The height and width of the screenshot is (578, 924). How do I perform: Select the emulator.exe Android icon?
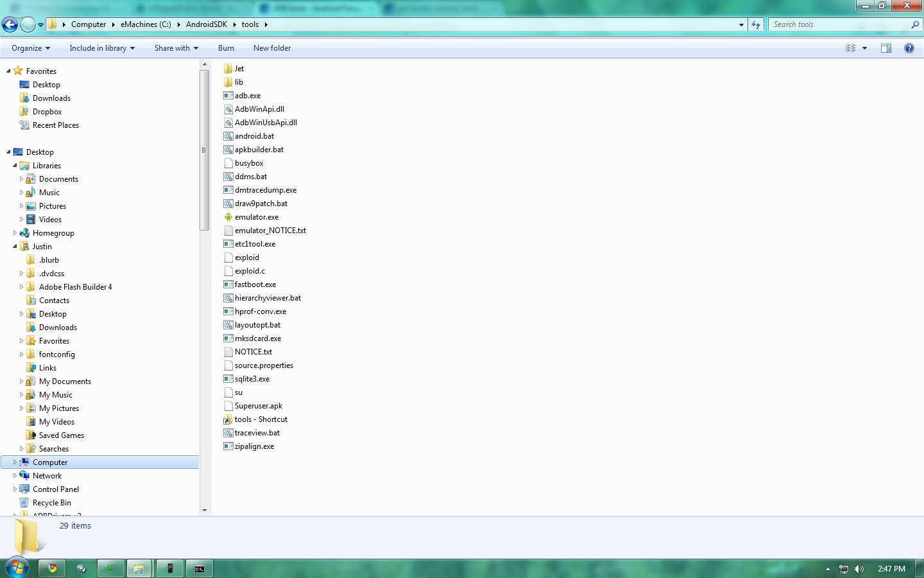point(228,217)
